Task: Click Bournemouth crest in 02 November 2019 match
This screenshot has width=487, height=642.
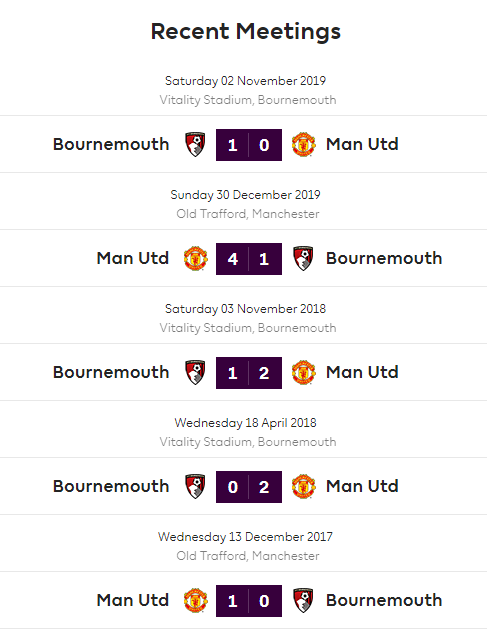Action: coord(195,145)
